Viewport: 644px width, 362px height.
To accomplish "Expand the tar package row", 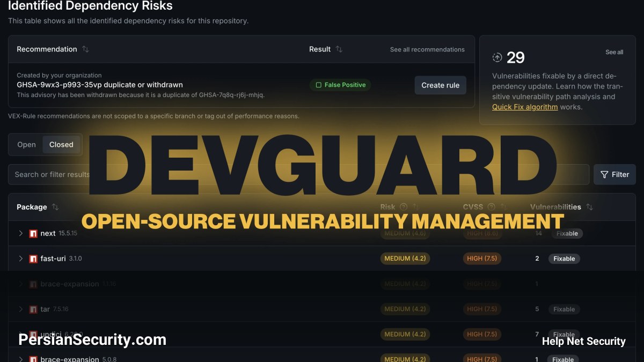I will (x=20, y=309).
